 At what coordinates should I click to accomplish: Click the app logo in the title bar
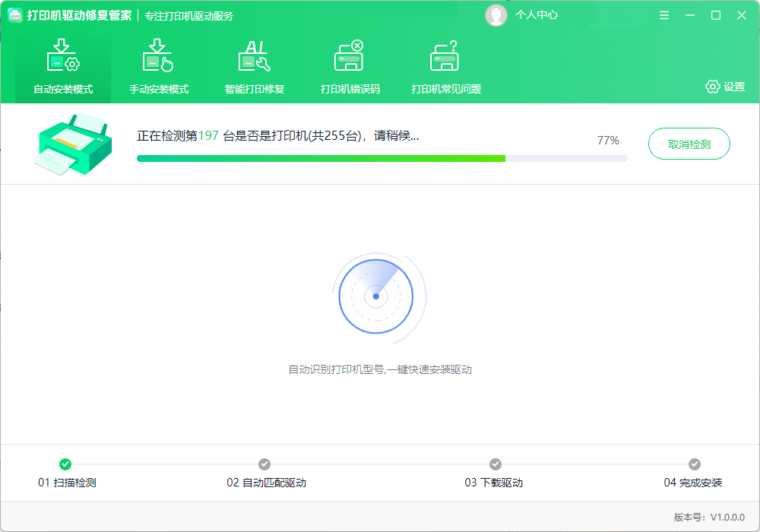pyautogui.click(x=14, y=14)
